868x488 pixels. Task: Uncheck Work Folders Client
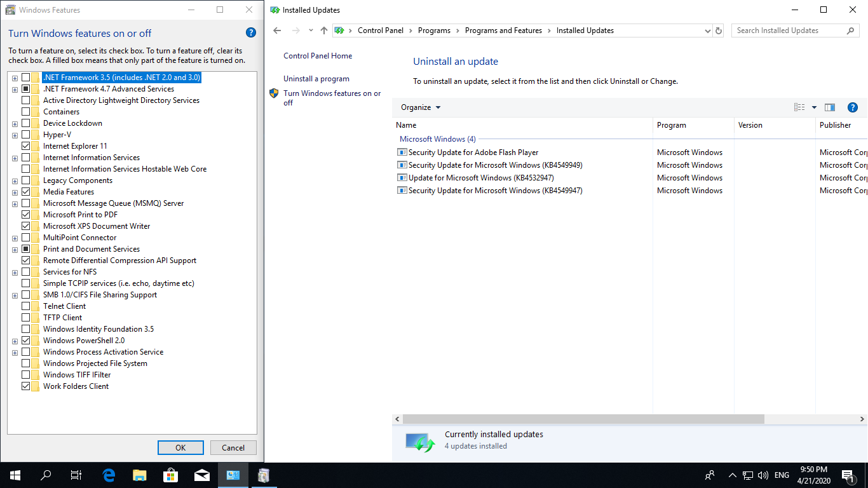pos(26,386)
